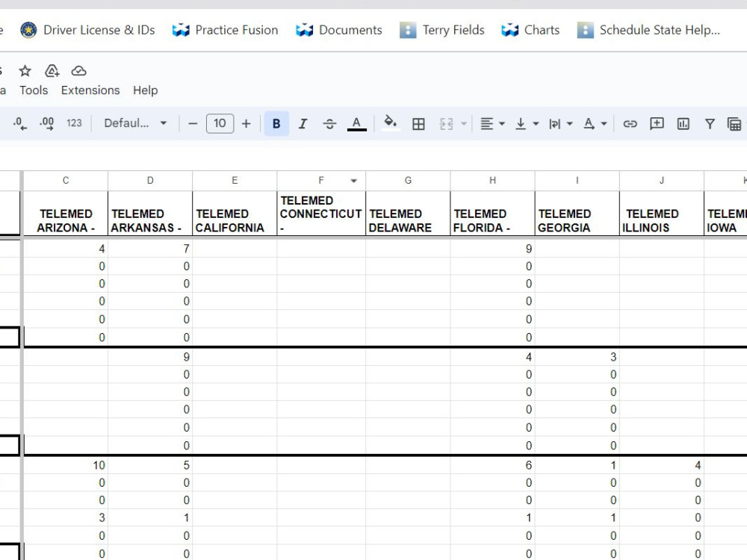Insert a chart

tap(684, 124)
